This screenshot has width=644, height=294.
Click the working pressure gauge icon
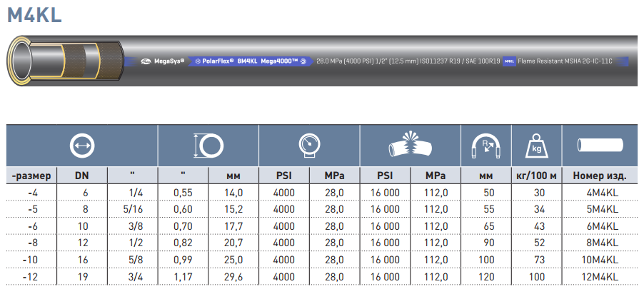point(310,146)
